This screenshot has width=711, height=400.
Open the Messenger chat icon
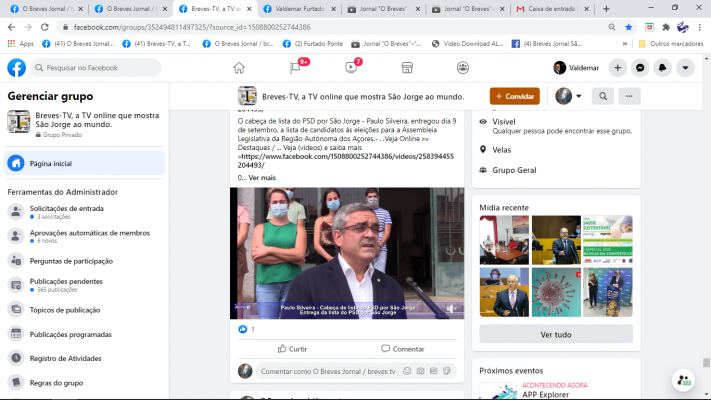point(640,68)
